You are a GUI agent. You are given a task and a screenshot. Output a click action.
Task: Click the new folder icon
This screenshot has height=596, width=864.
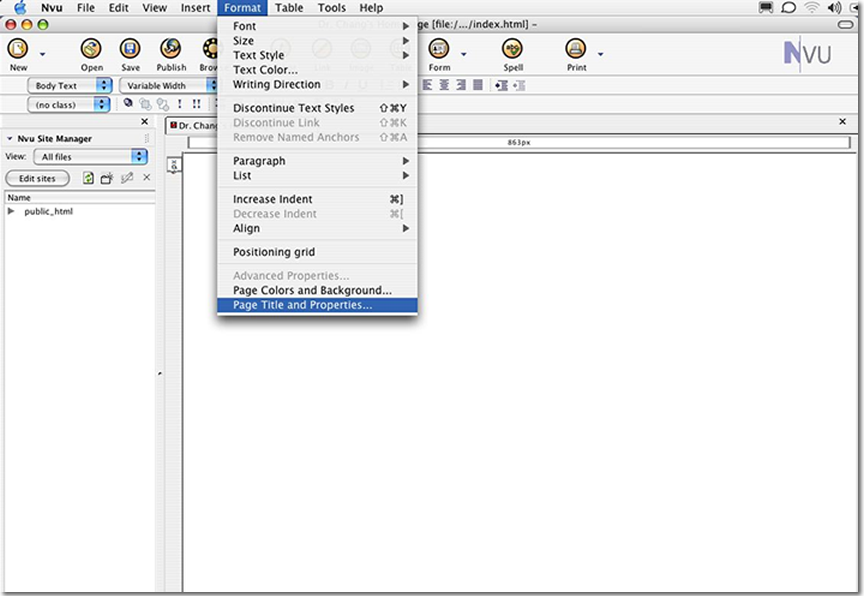[107, 178]
